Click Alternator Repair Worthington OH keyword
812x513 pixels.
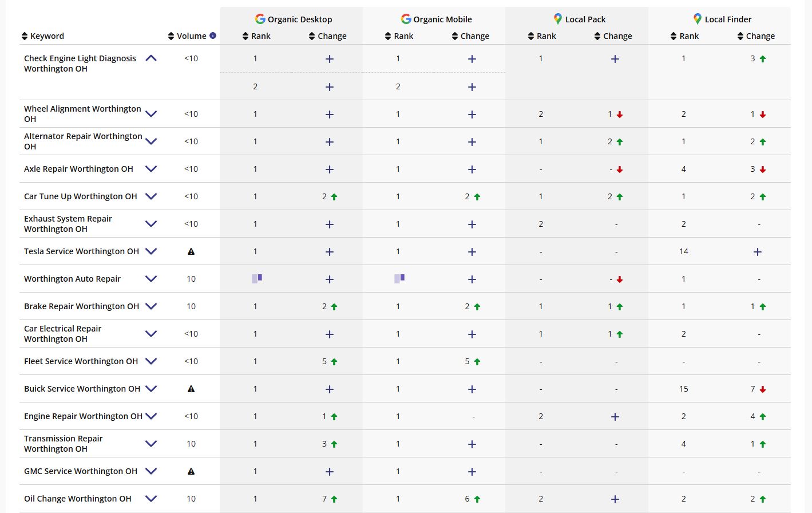(83, 141)
